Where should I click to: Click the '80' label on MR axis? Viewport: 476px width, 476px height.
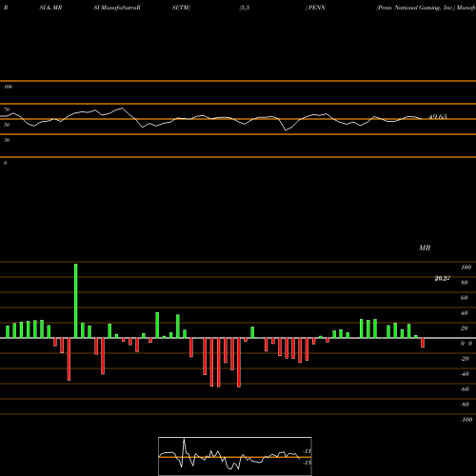tap(465, 283)
